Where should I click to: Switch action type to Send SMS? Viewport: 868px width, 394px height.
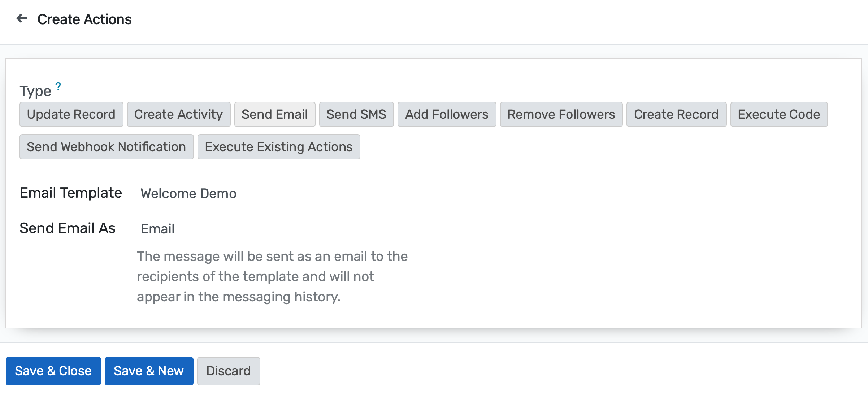click(356, 114)
